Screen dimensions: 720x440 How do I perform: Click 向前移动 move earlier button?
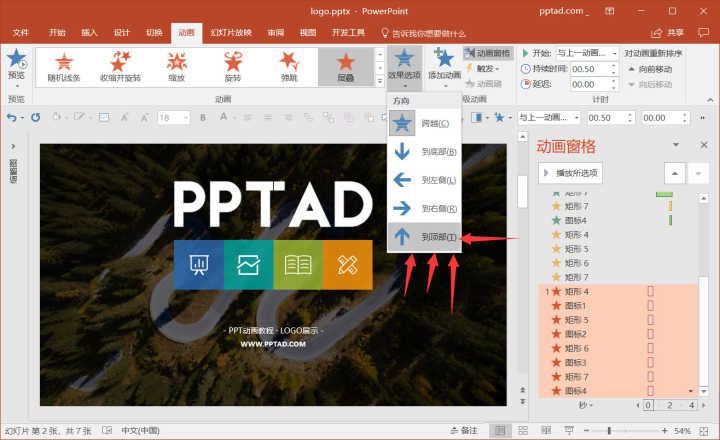[x=650, y=69]
